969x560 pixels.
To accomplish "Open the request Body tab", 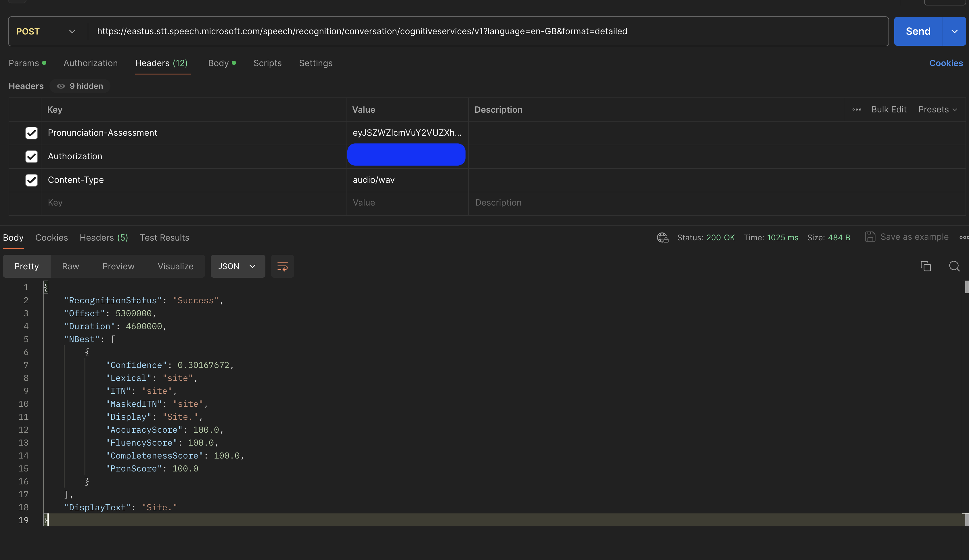I will coord(222,63).
